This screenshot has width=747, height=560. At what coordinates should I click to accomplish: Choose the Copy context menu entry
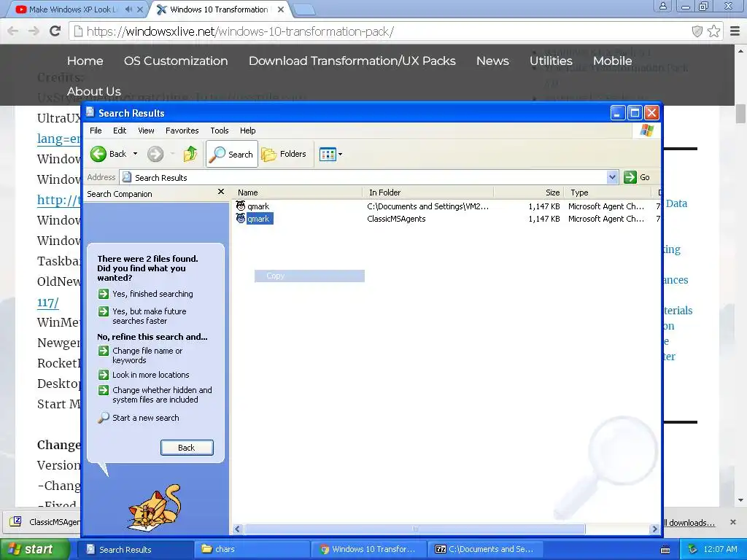tap(309, 276)
